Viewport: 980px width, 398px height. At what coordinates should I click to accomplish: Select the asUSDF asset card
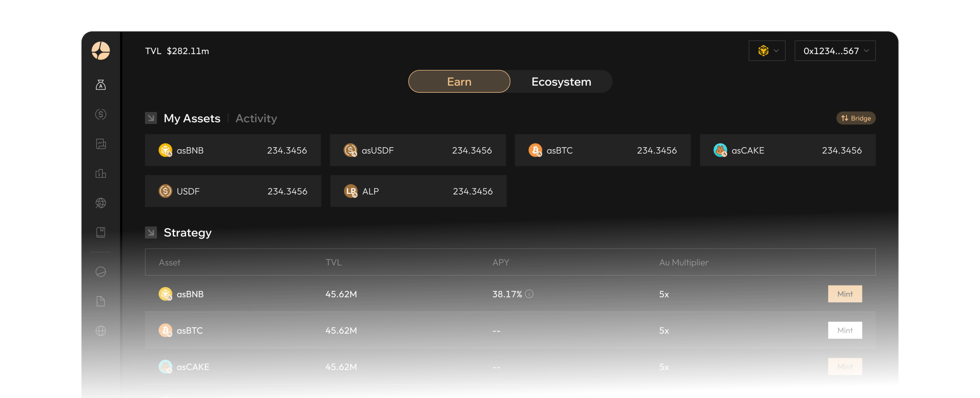pos(417,150)
